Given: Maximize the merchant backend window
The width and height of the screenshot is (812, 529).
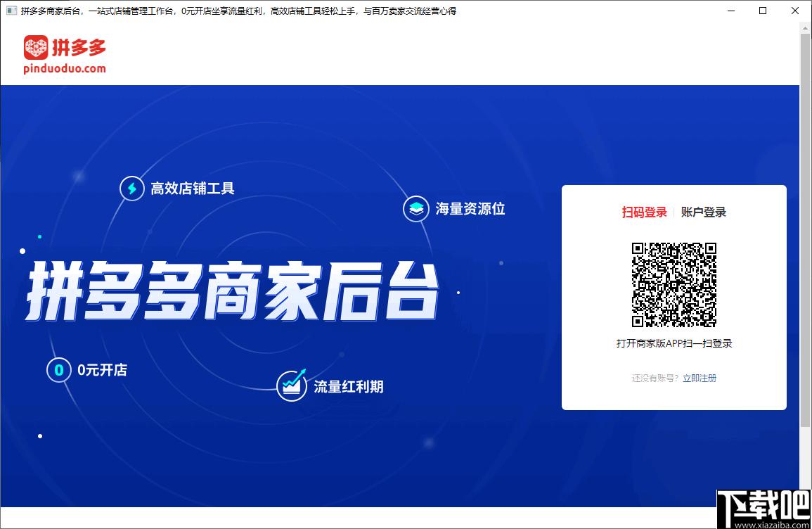Looking at the screenshot, I should coord(763,11).
